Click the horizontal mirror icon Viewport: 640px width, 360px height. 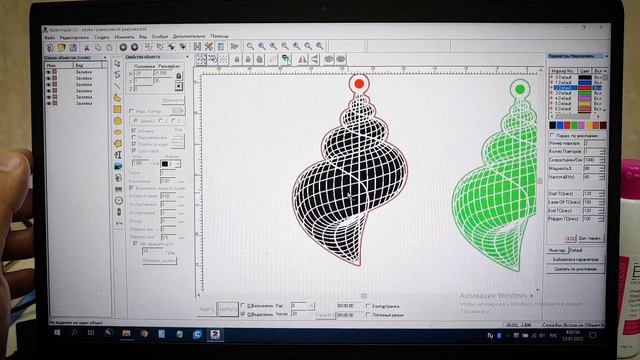(x=302, y=60)
